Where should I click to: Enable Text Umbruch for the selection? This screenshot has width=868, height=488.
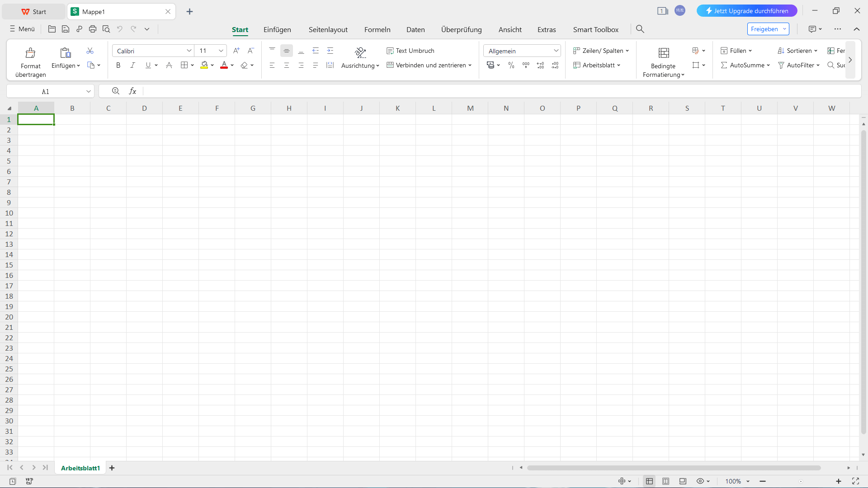pos(410,51)
